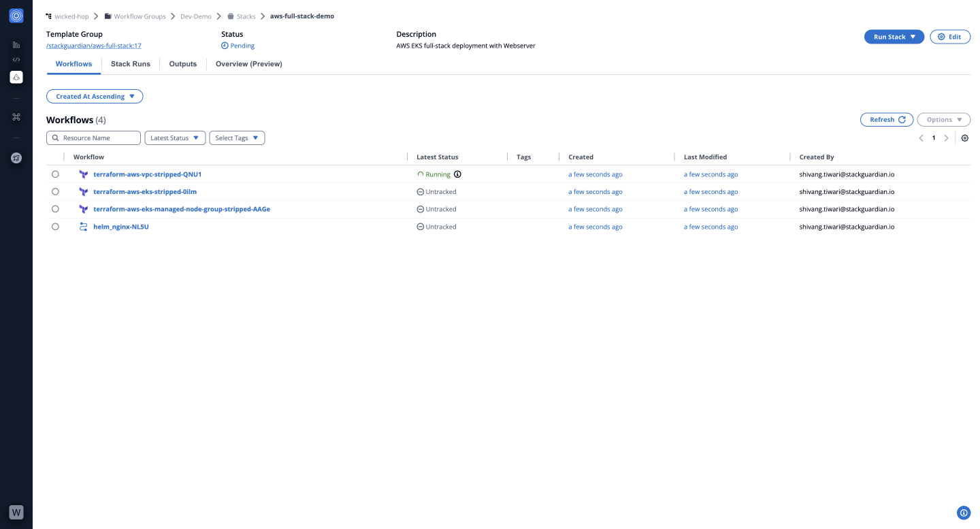The image size is (980, 529).
Task: Select the helm_nginx-NL5U row radio button
Action: click(55, 227)
